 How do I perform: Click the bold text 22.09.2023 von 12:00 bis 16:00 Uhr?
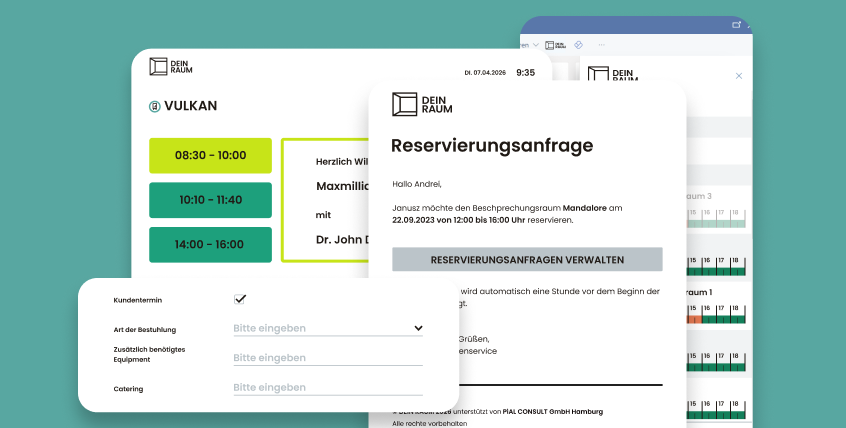(459, 220)
